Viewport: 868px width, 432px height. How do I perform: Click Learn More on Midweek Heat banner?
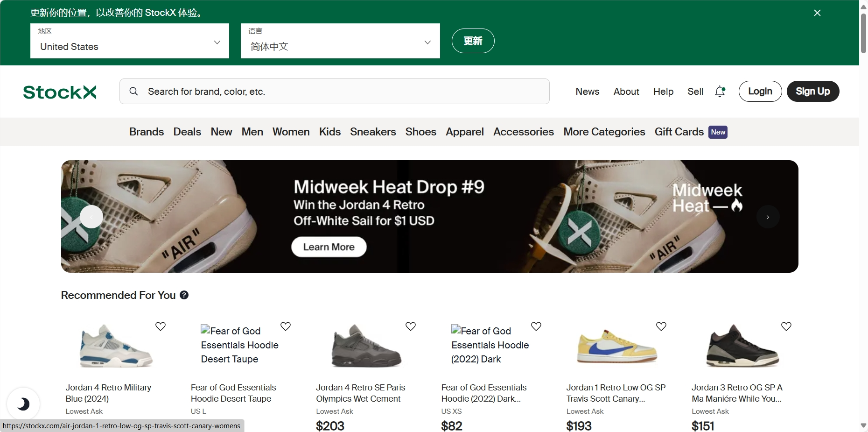329,247
